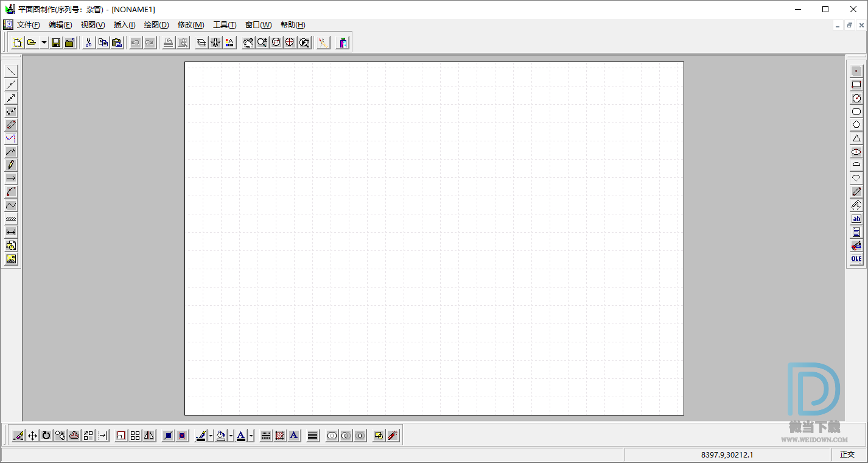Open the 绘图(D) menu
Image resolution: width=868 pixels, height=463 pixels.
point(156,25)
